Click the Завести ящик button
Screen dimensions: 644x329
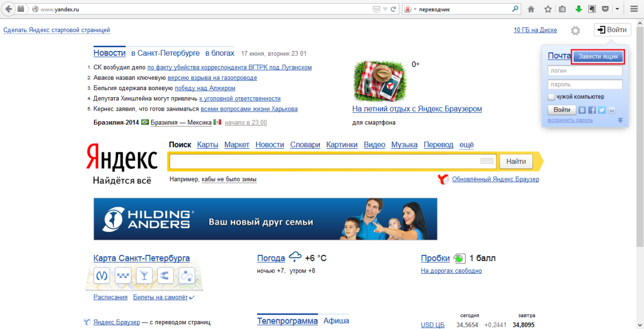click(x=598, y=56)
